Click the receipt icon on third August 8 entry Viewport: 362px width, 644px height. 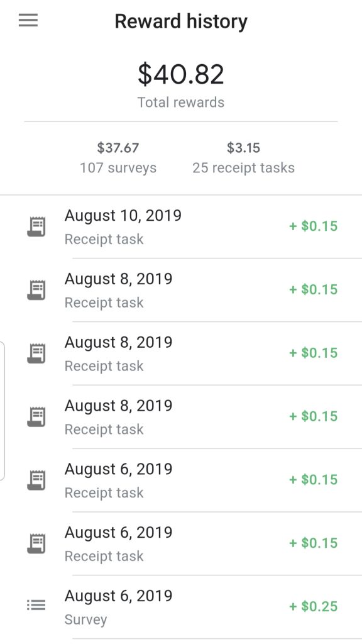[36, 416]
